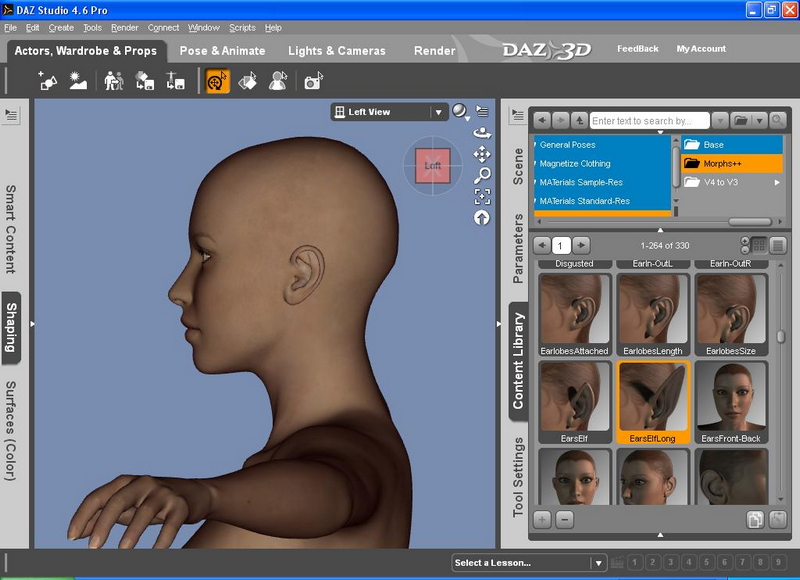800x580 pixels.
Task: Go to next content page
Action: click(581, 245)
